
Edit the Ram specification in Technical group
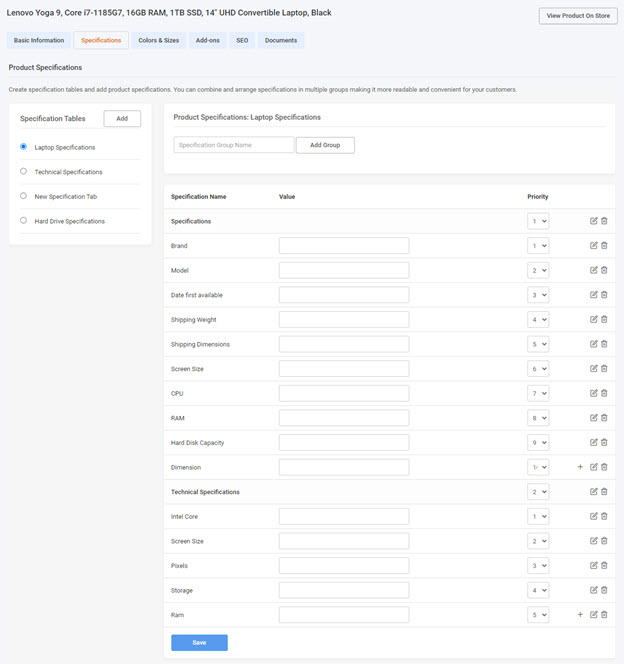click(x=594, y=614)
